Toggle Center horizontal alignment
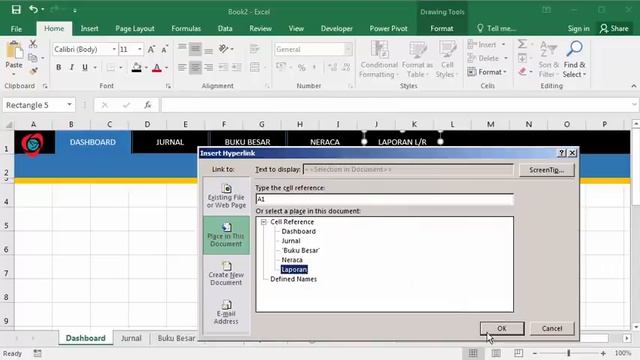Image resolution: width=640 pixels, height=360 pixels. pyautogui.click(x=196, y=67)
